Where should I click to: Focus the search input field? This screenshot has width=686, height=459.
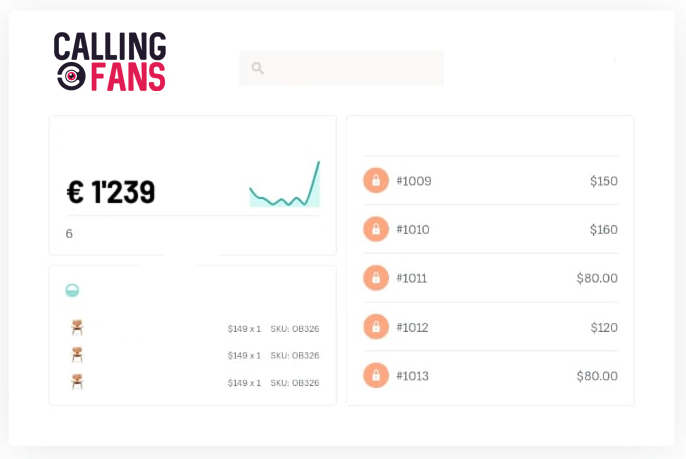(x=341, y=68)
